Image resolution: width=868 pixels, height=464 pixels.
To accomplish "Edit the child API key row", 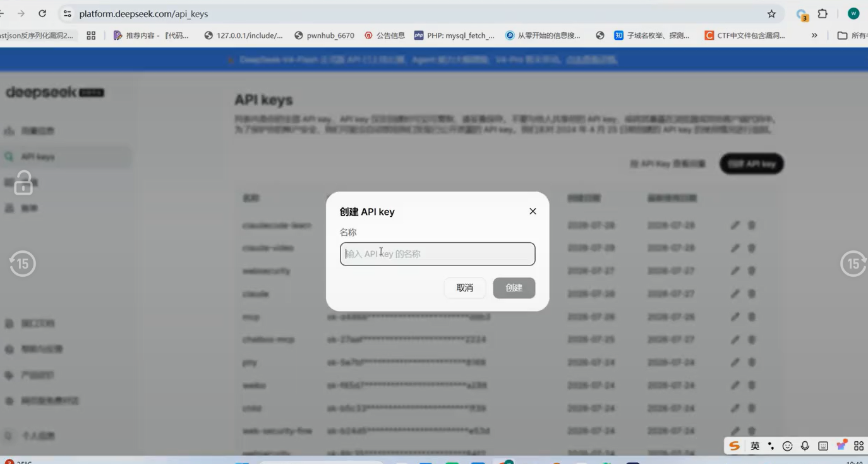I will [x=735, y=408].
